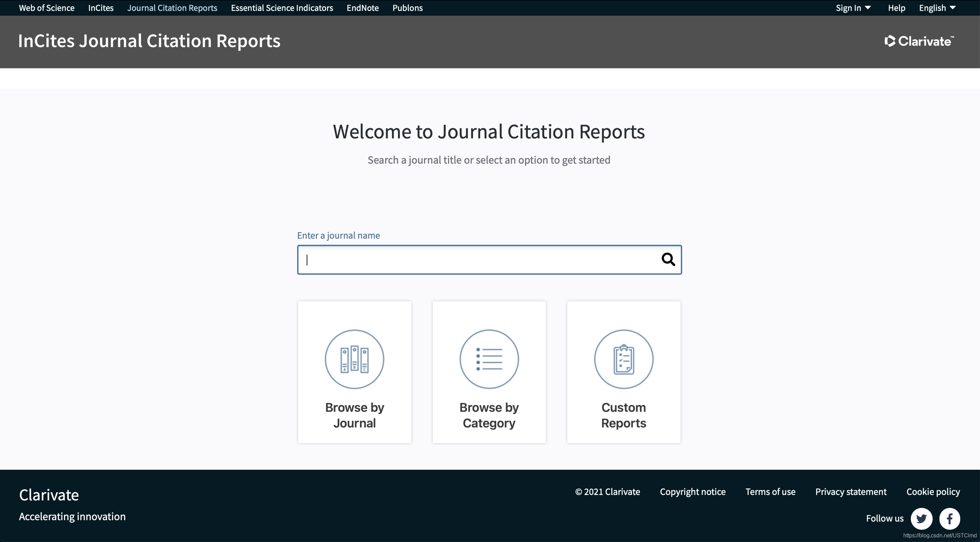View the Terms of use page
This screenshot has width=980, height=542.
tap(770, 492)
